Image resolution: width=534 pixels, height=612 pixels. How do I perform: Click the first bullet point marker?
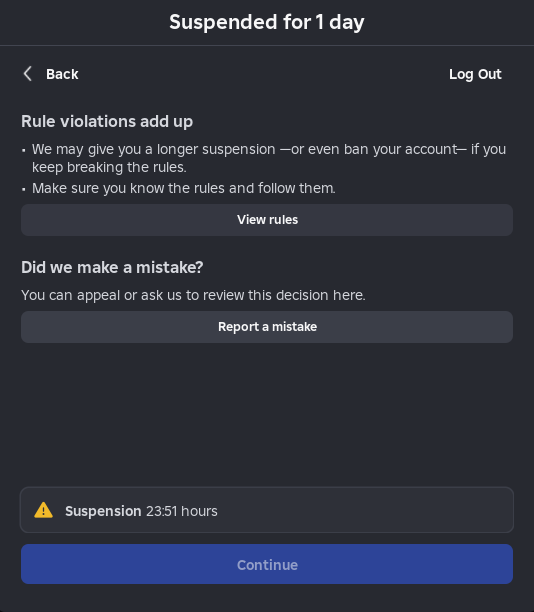24,150
